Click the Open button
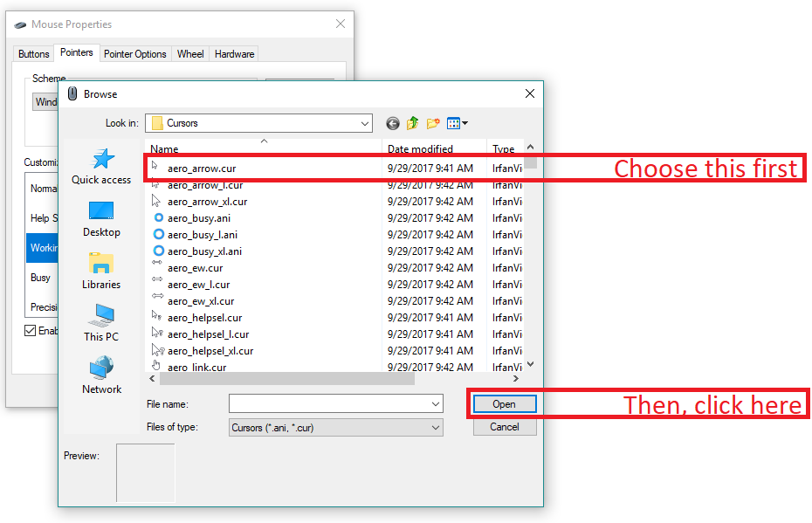The height and width of the screenshot is (523, 812). [505, 403]
